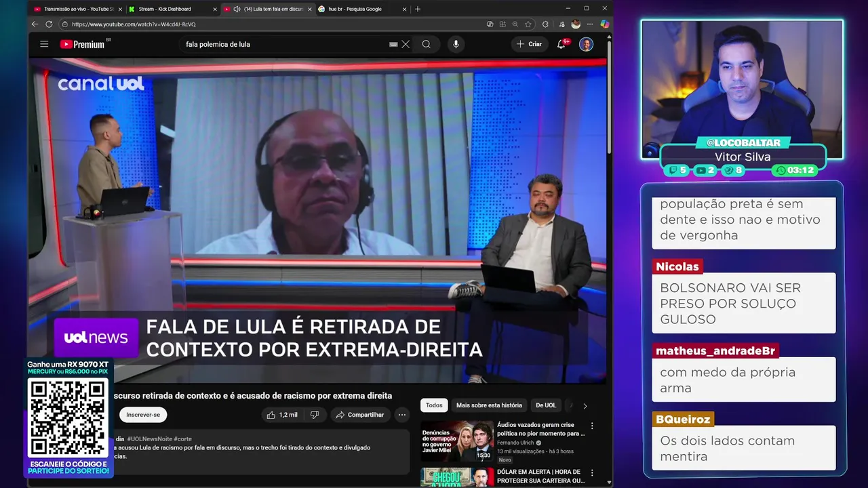868x488 pixels.
Task: Go back in the browser
Action: coord(35,24)
